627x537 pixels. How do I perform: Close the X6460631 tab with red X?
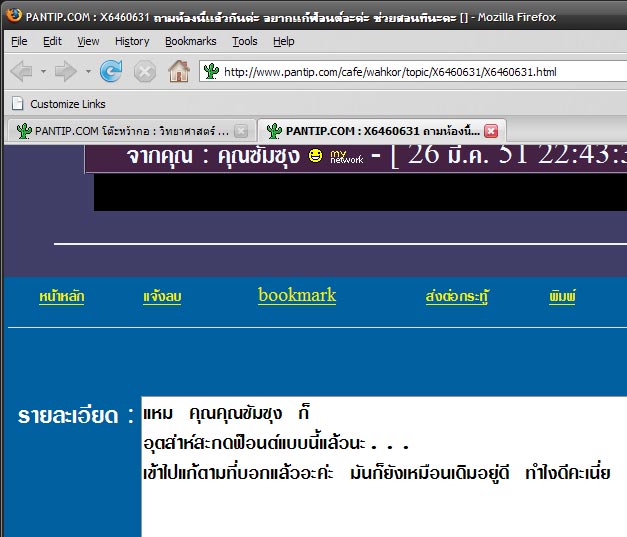coord(491,131)
